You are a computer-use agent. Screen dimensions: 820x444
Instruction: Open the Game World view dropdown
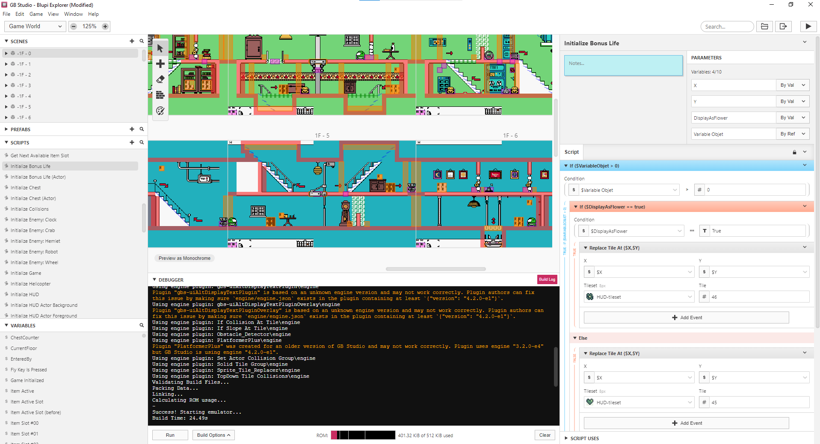click(35, 27)
